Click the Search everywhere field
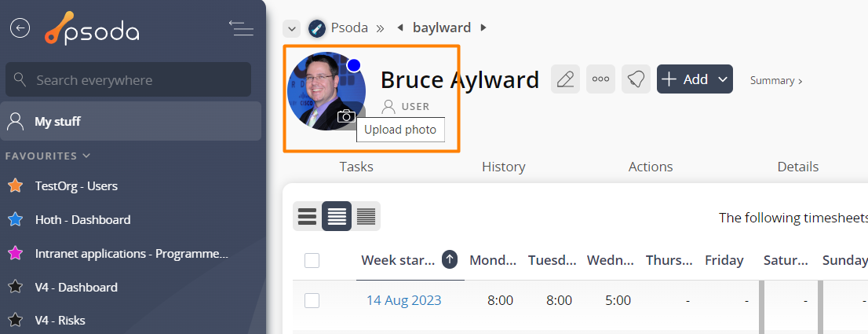 (128, 79)
